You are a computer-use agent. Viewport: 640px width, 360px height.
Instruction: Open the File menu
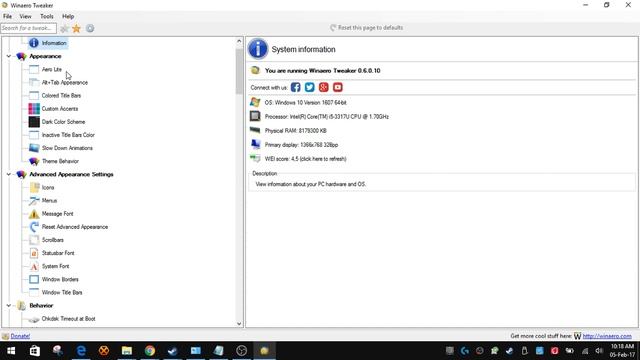[x=7, y=16]
